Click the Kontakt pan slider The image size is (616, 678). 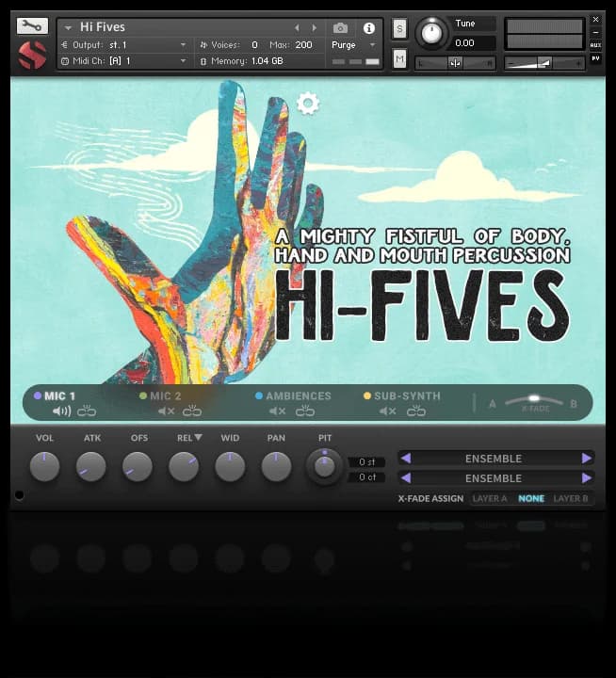[x=455, y=64]
